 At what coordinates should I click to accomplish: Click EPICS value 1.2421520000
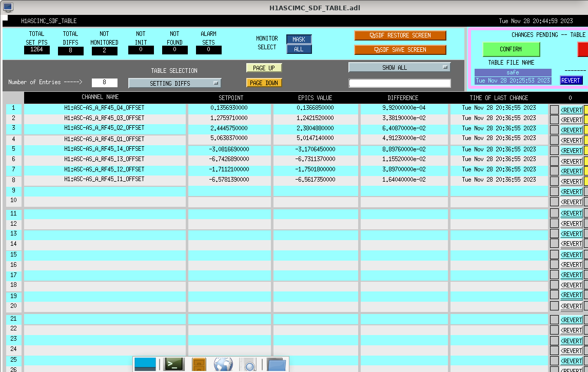tap(316, 118)
